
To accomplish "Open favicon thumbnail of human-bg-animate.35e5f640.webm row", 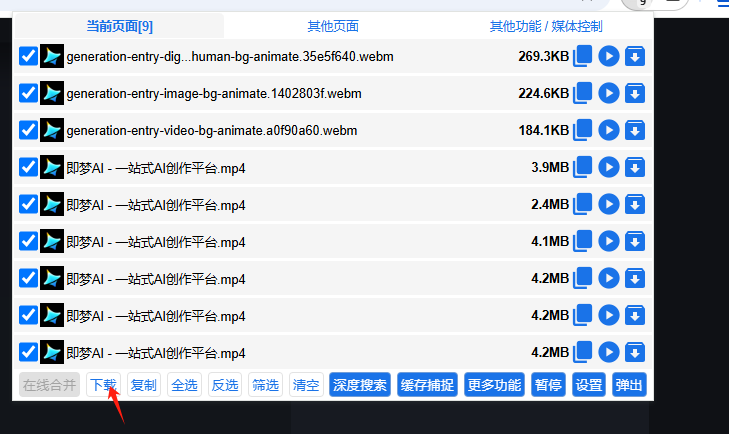I will click(x=52, y=56).
